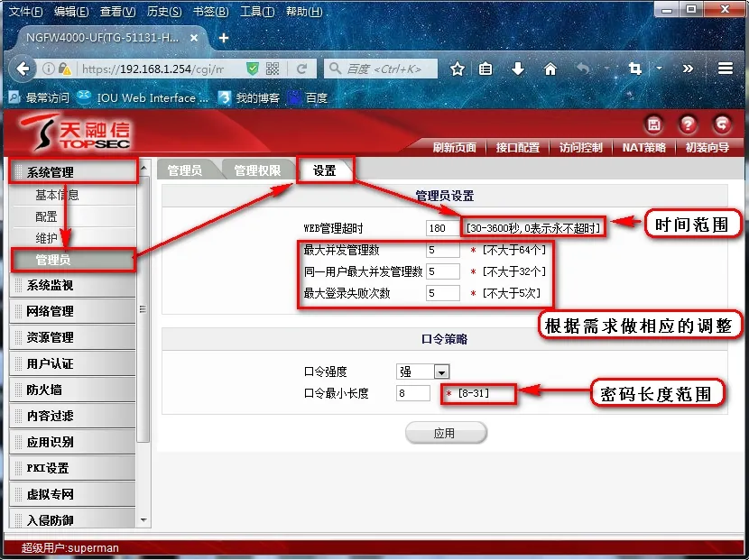
Task: Open the 口令强度 dropdown
Action: click(422, 372)
